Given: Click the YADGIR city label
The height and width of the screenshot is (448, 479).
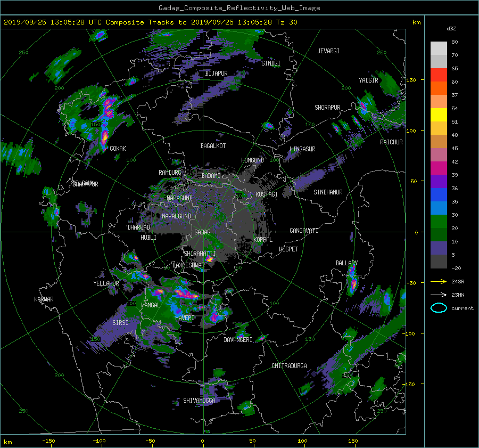Looking at the screenshot, I should coord(368,80).
